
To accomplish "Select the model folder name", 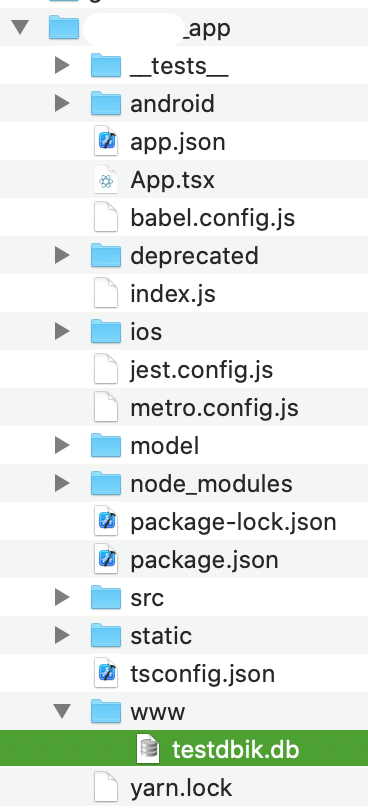I will (165, 446).
